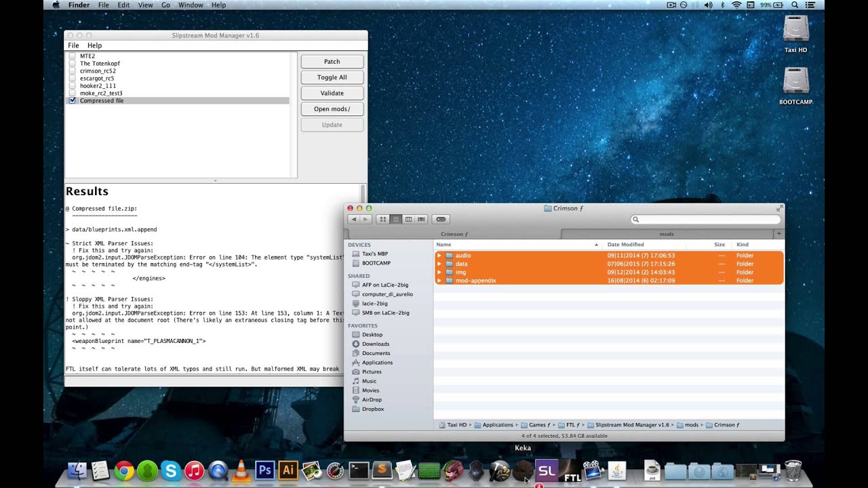Image resolution: width=868 pixels, height=488 pixels.
Task: Switch Finder to Cover Flow view
Action: pos(421,219)
